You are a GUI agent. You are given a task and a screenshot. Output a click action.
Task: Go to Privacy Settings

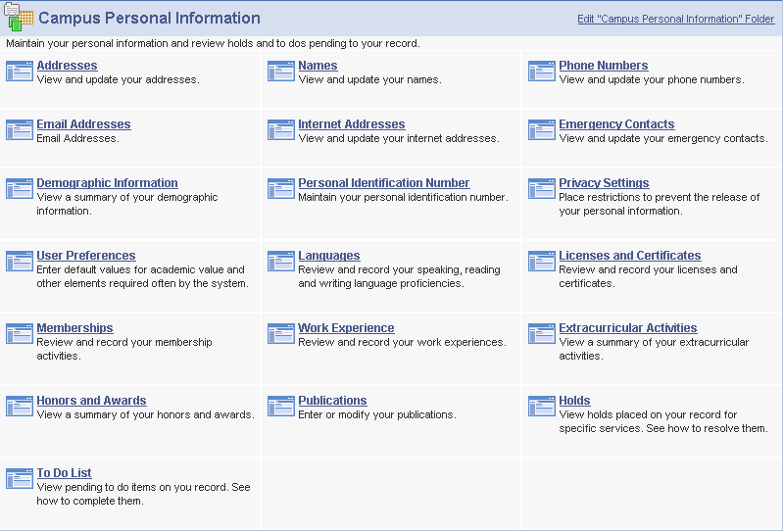pos(604,183)
